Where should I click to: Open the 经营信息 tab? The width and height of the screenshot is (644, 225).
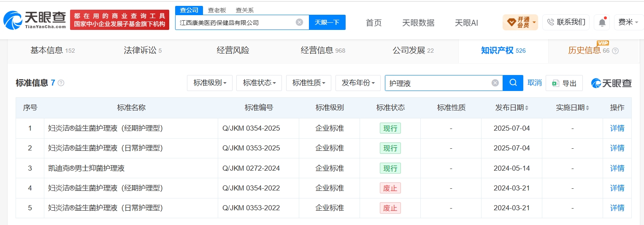[x=323, y=51]
